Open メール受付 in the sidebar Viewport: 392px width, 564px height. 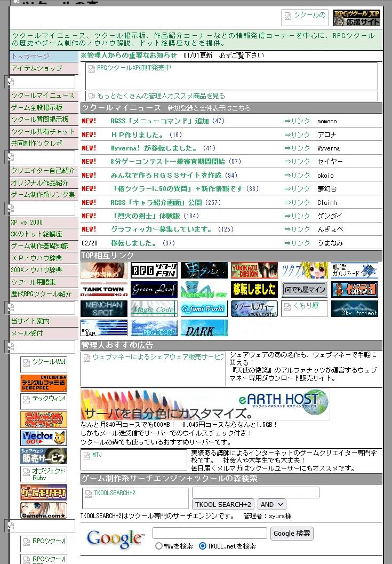[x=27, y=333]
